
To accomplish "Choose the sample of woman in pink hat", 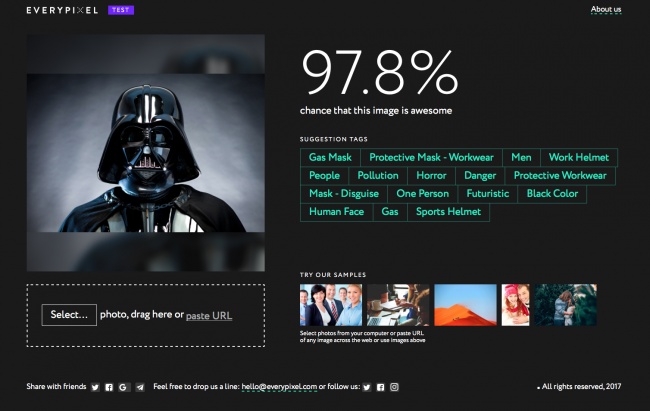I will click(515, 305).
